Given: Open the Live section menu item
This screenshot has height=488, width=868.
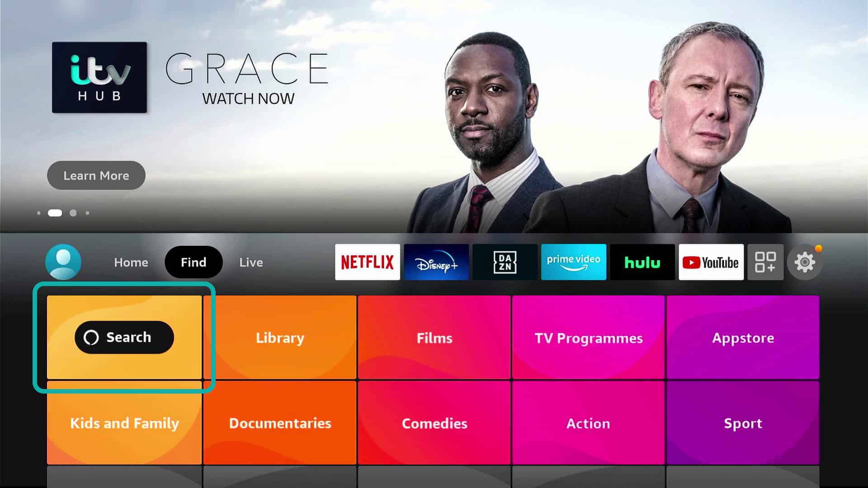Looking at the screenshot, I should (251, 262).
